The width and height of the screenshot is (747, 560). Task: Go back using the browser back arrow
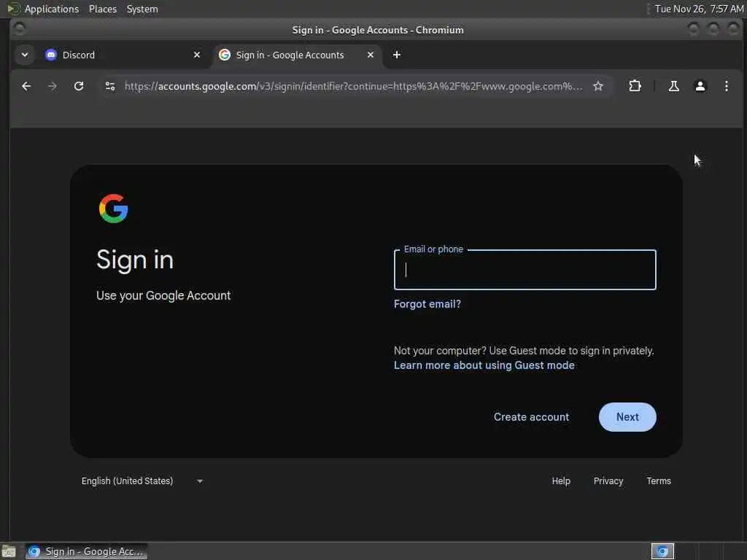[26, 86]
